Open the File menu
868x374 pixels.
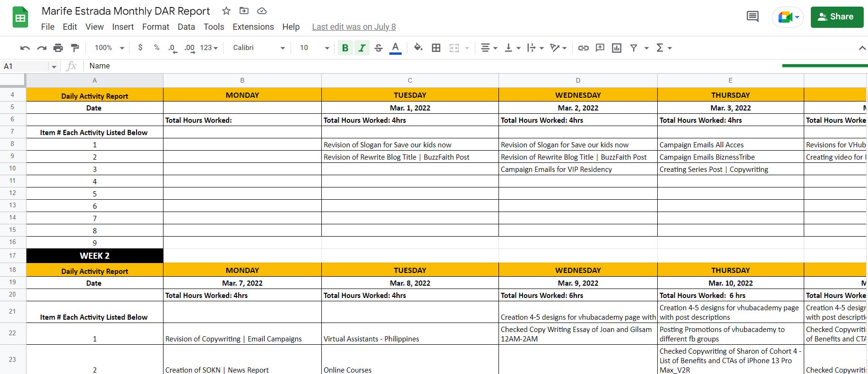click(48, 27)
